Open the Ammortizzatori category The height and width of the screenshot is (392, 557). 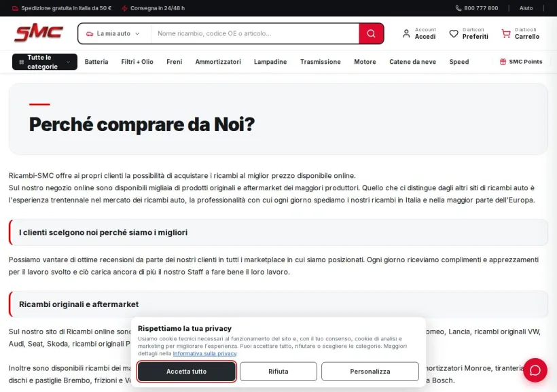click(218, 62)
